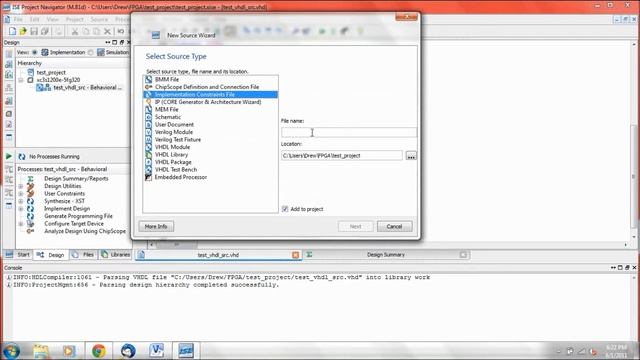640x360 pixels.
Task: Close the Design Summary tab
Action: click(463, 255)
